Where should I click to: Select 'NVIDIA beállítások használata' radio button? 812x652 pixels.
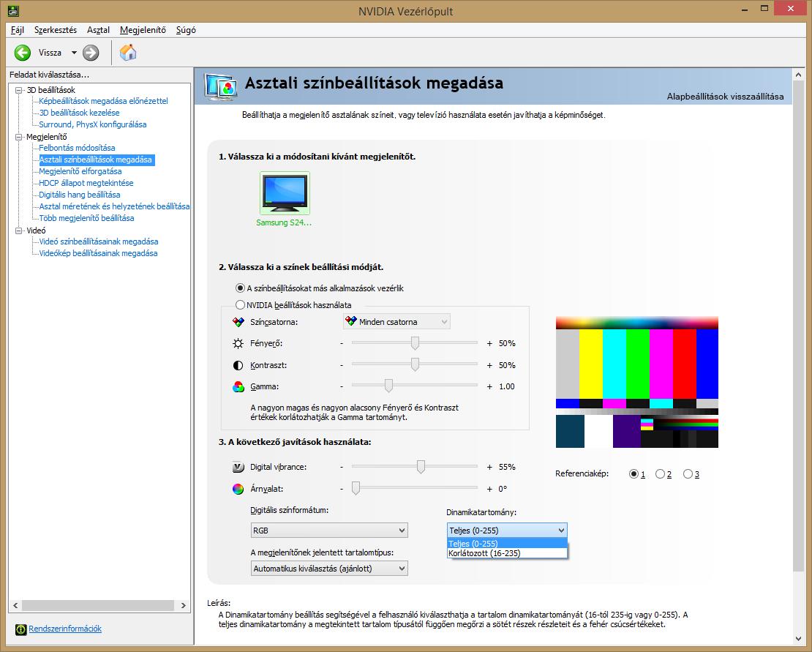coord(240,305)
